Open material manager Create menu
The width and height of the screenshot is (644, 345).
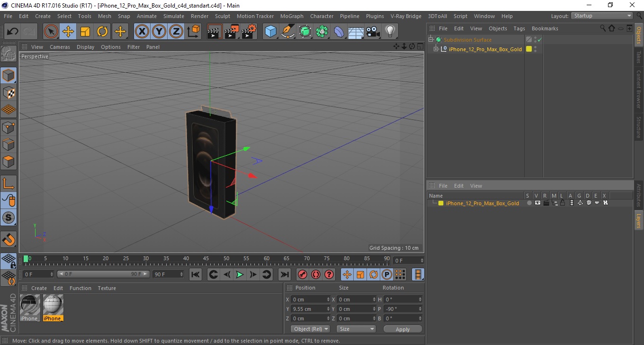(x=39, y=288)
